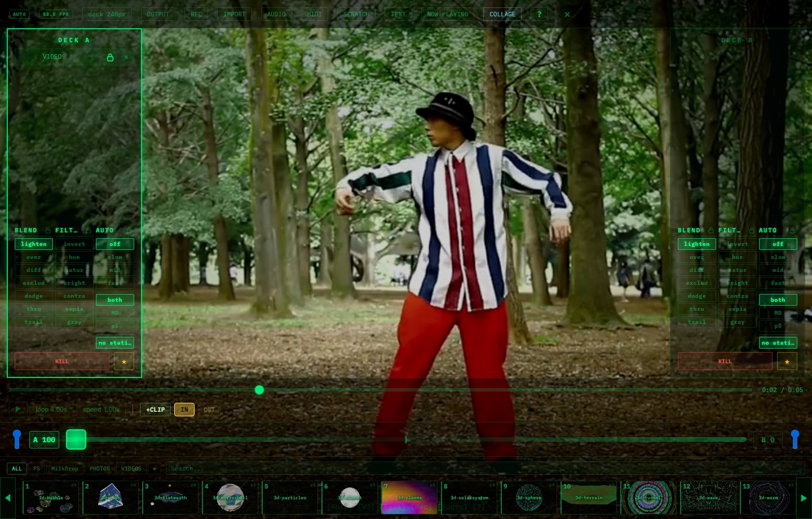Favorite Deck A with the star button
This screenshot has width=812, height=519.
coord(124,362)
